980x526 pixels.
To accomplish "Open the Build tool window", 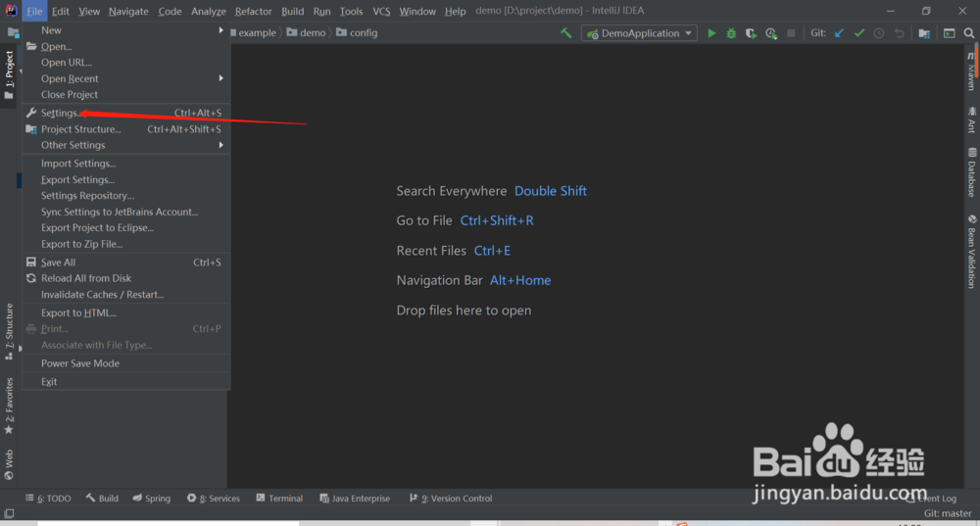I will (102, 498).
